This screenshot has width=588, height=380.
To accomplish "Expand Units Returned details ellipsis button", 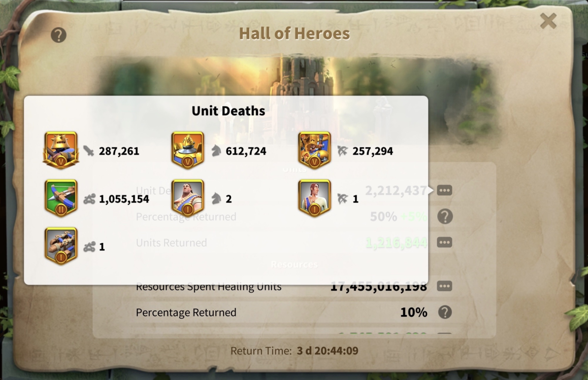I will (444, 242).
